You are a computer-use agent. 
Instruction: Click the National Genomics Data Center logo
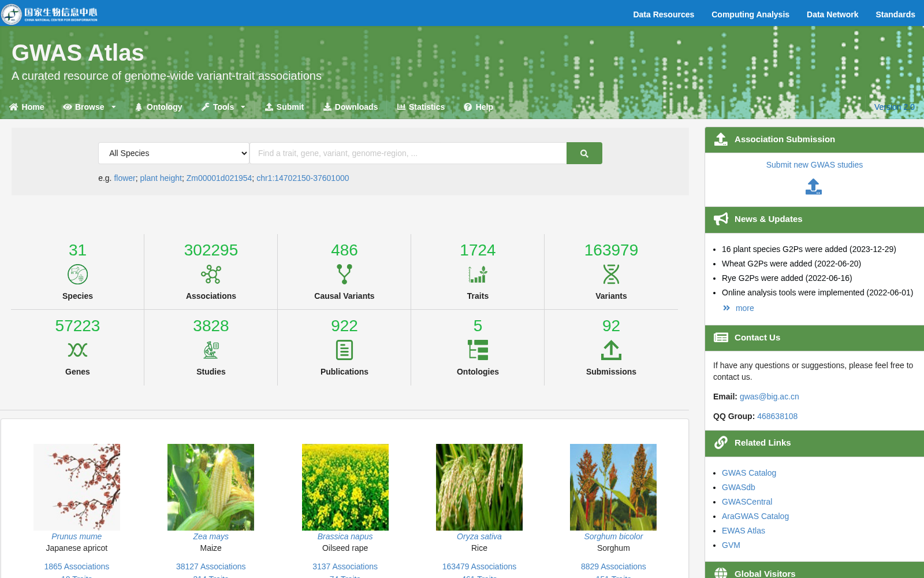pos(50,14)
